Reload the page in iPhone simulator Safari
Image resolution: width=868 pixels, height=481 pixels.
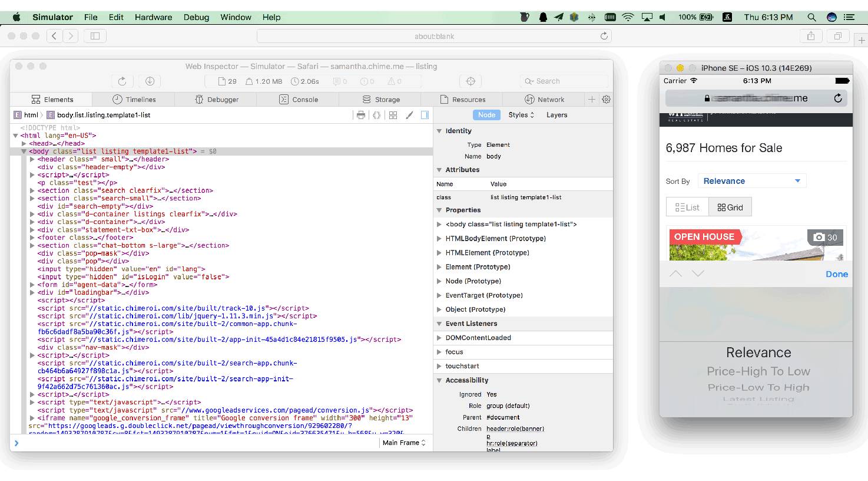point(838,98)
